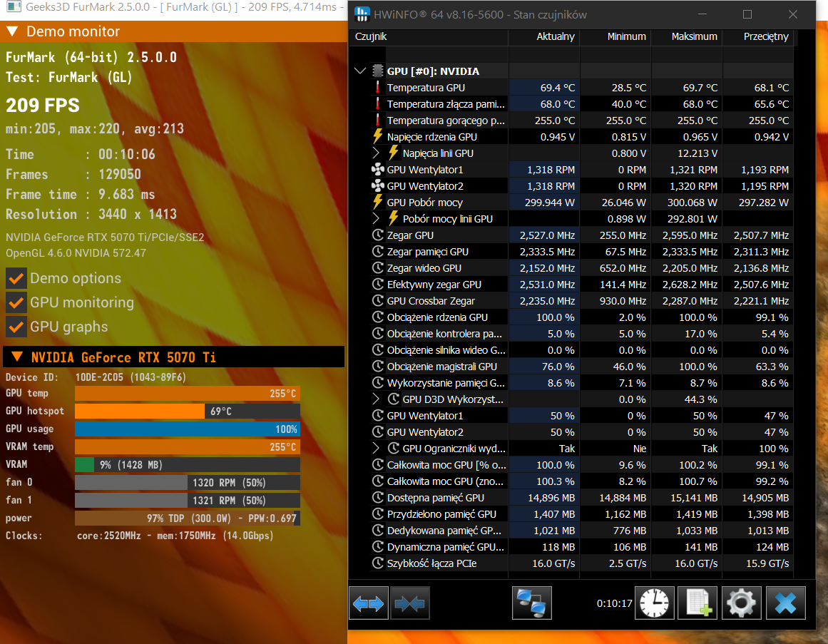Click the GPU usage 100% blue bar

coord(188,429)
